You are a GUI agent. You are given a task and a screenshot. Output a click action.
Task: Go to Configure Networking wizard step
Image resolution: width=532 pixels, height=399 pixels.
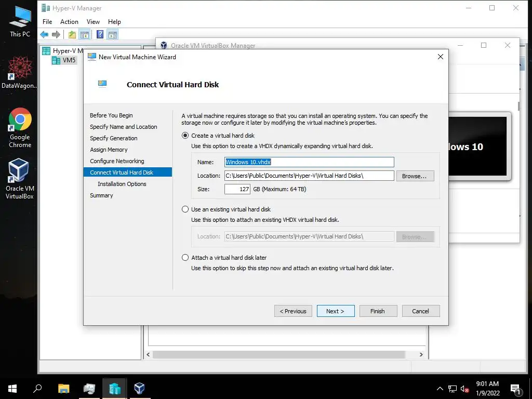[117, 161]
